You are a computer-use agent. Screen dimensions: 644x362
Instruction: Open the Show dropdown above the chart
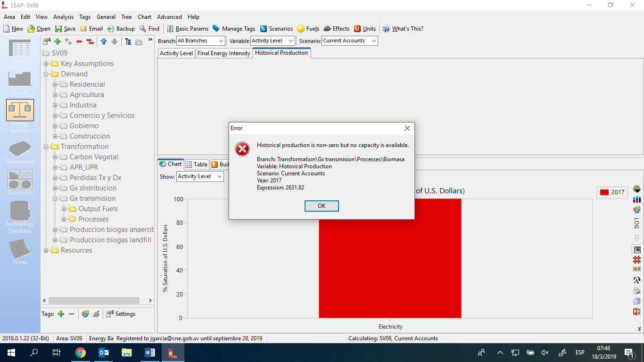click(200, 177)
